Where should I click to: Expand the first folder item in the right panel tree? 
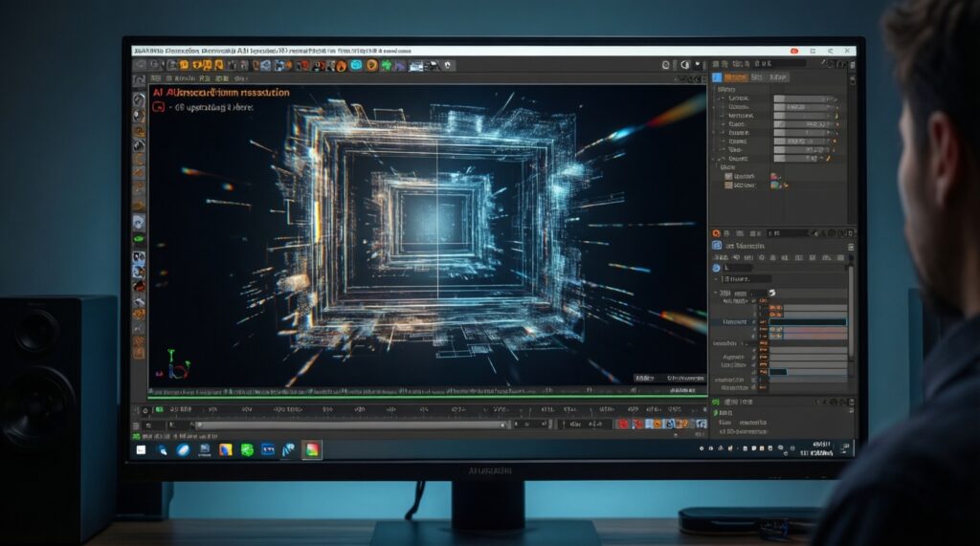tap(728, 176)
